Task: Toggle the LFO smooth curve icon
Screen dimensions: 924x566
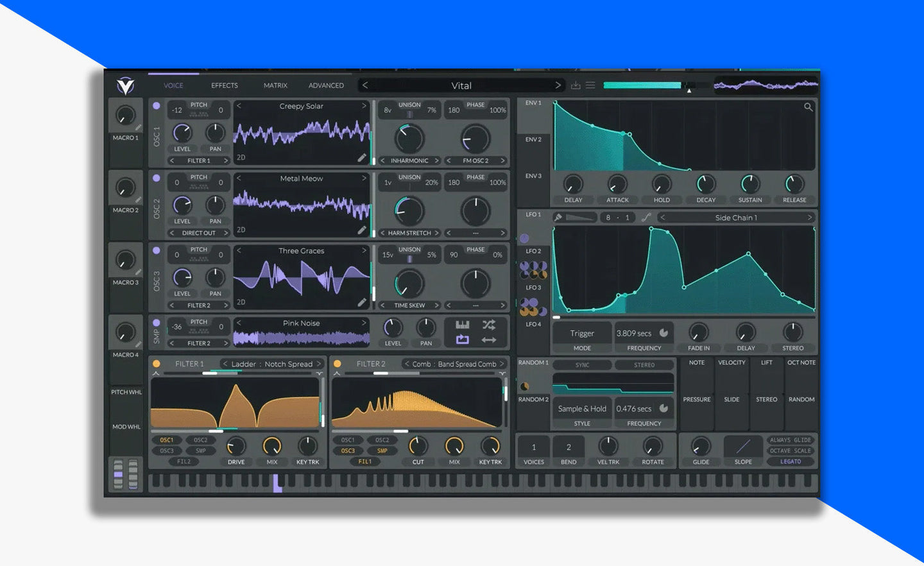Action: point(646,218)
